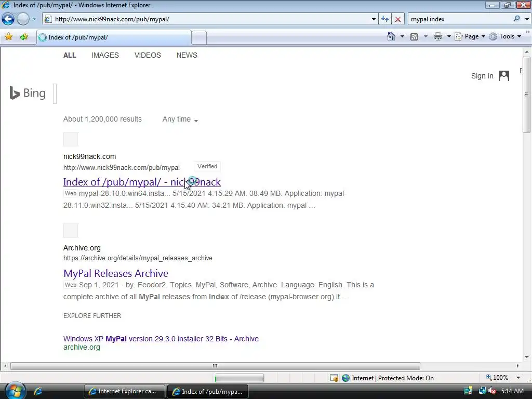Click the Internet zone globe icon
Image resolution: width=532 pixels, height=399 pixels.
coord(345,378)
